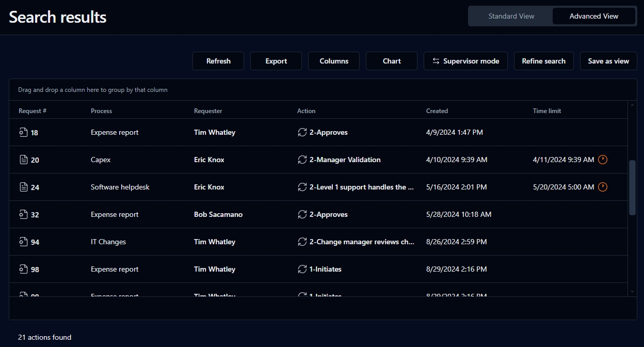The height and width of the screenshot is (347, 644).
Task: Click the overdue clock icon for 4/11/2024
Action: (603, 160)
